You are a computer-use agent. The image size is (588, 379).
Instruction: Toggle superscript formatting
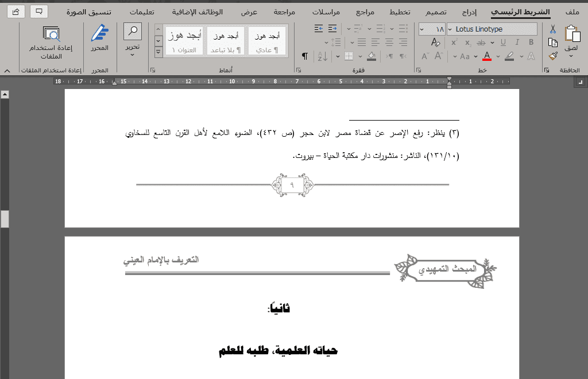click(454, 42)
